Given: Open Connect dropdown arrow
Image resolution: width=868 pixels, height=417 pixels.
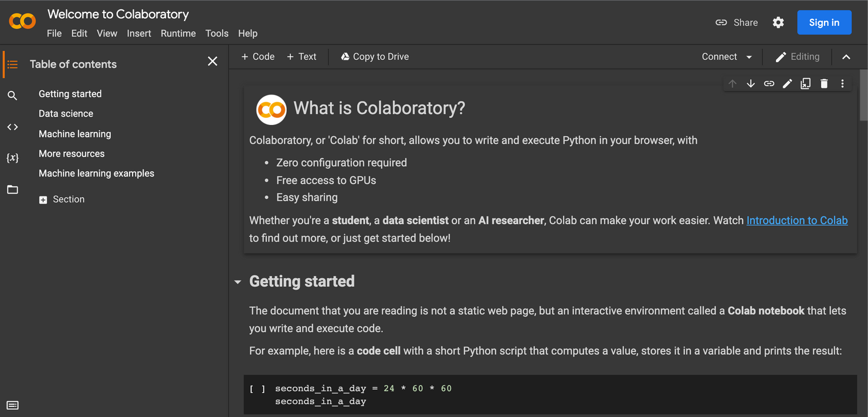Looking at the screenshot, I should pos(749,57).
